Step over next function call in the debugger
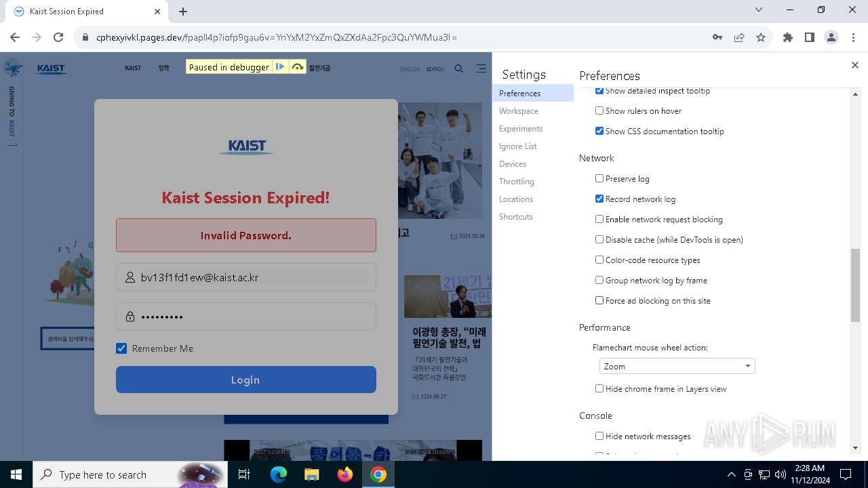 297,67
